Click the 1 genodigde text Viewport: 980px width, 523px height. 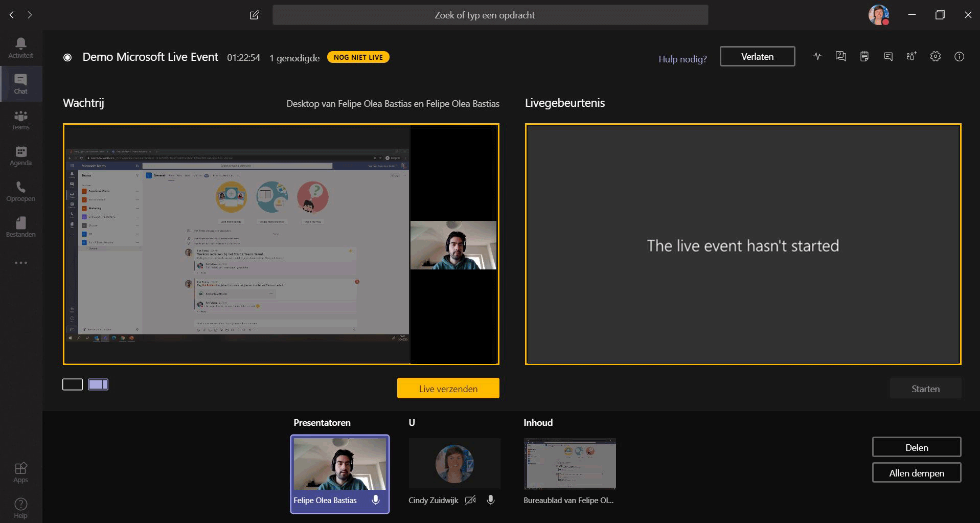coord(294,58)
